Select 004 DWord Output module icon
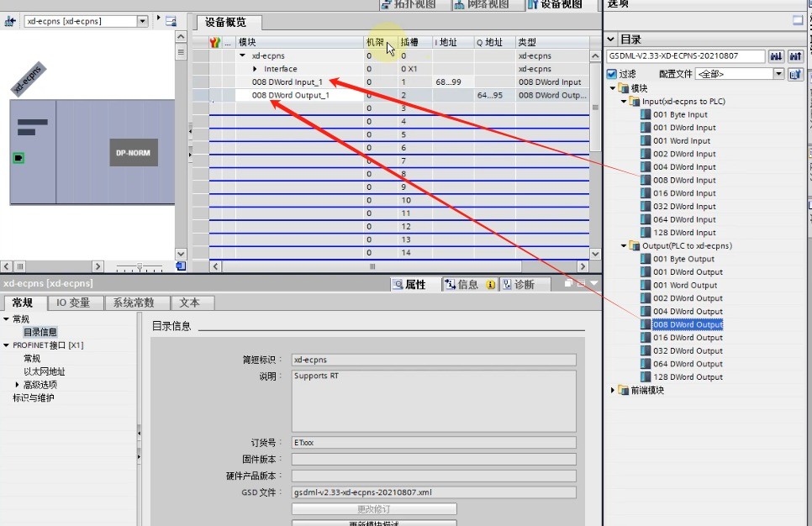This screenshot has width=812, height=526. 646,311
